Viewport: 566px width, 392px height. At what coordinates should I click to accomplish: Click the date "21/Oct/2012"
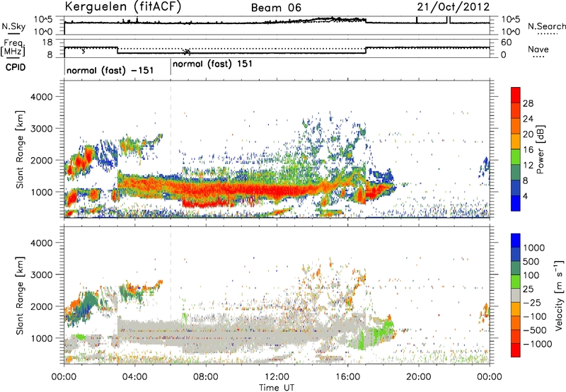(454, 7)
